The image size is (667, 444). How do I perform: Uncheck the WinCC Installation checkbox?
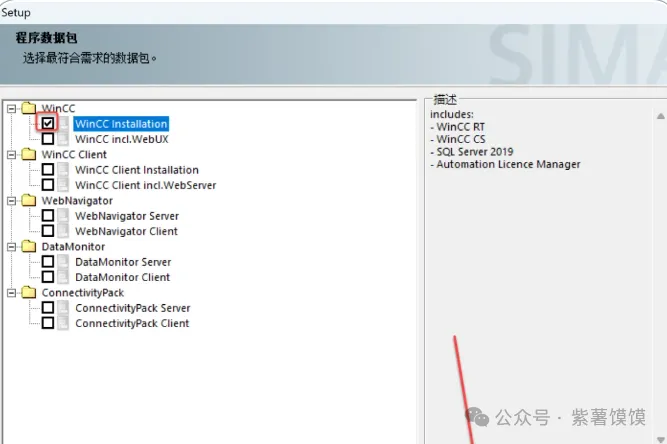pos(48,124)
